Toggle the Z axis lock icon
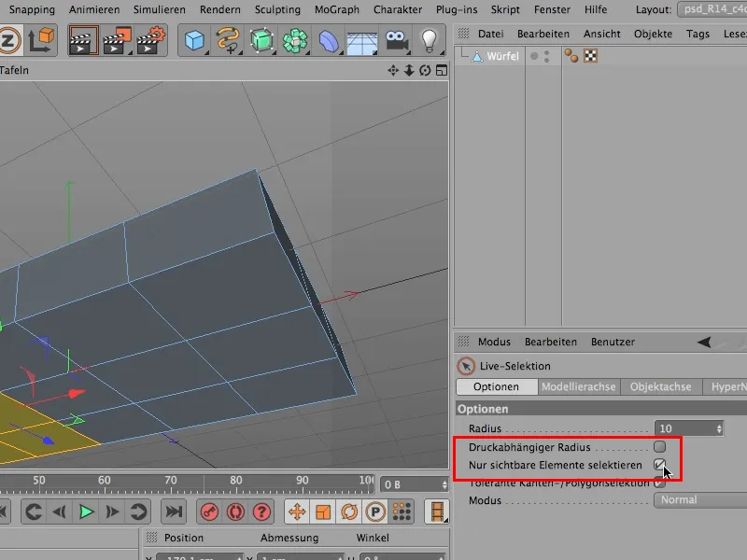The image size is (747, 560). click(9, 40)
